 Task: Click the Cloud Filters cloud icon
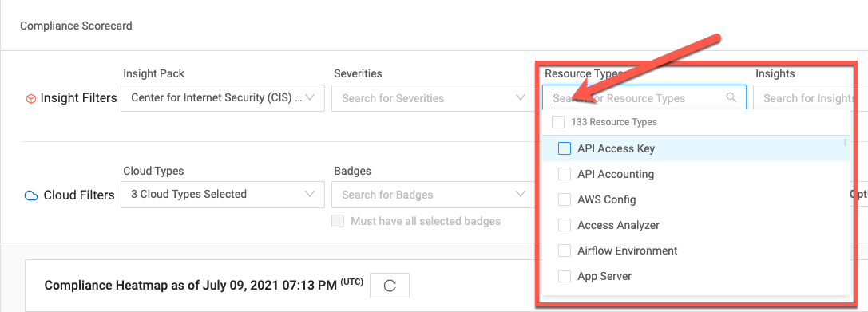(x=31, y=195)
